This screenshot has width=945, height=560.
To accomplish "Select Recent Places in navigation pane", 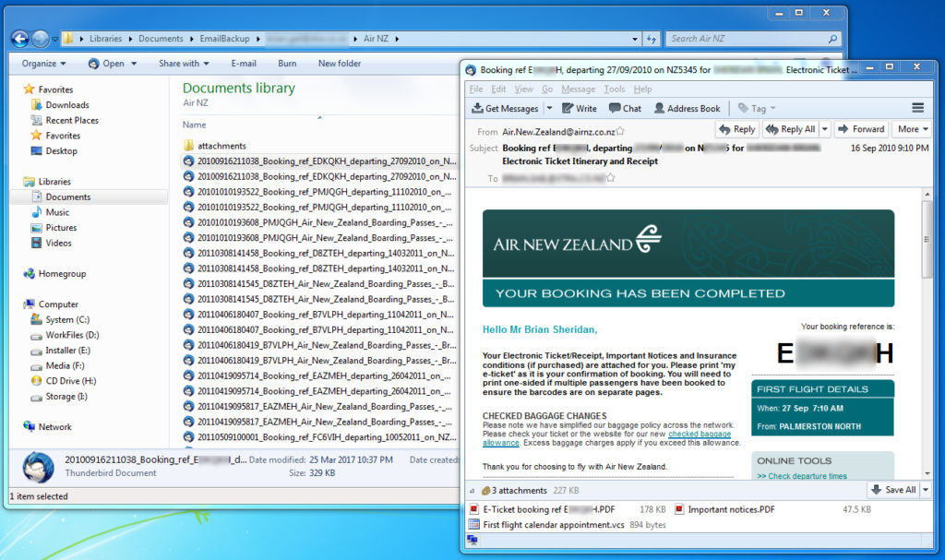I will (72, 120).
